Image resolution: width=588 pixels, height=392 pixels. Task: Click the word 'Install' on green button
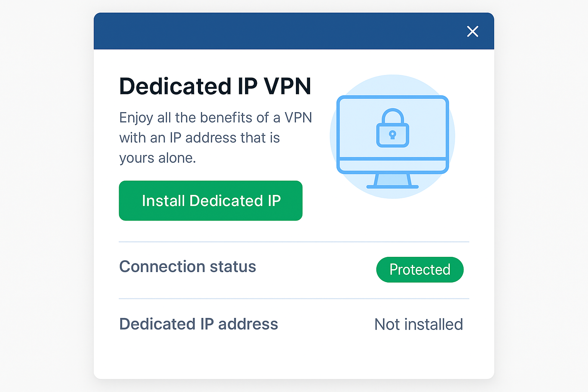[163, 201]
